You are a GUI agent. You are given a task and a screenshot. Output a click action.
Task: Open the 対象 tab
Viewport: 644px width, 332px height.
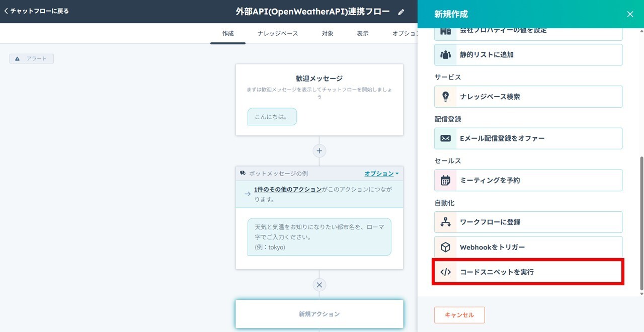point(328,33)
